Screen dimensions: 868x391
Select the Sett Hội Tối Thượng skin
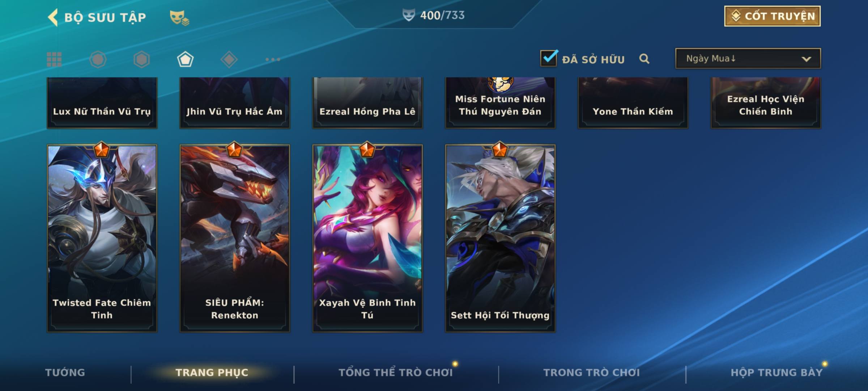tap(500, 238)
